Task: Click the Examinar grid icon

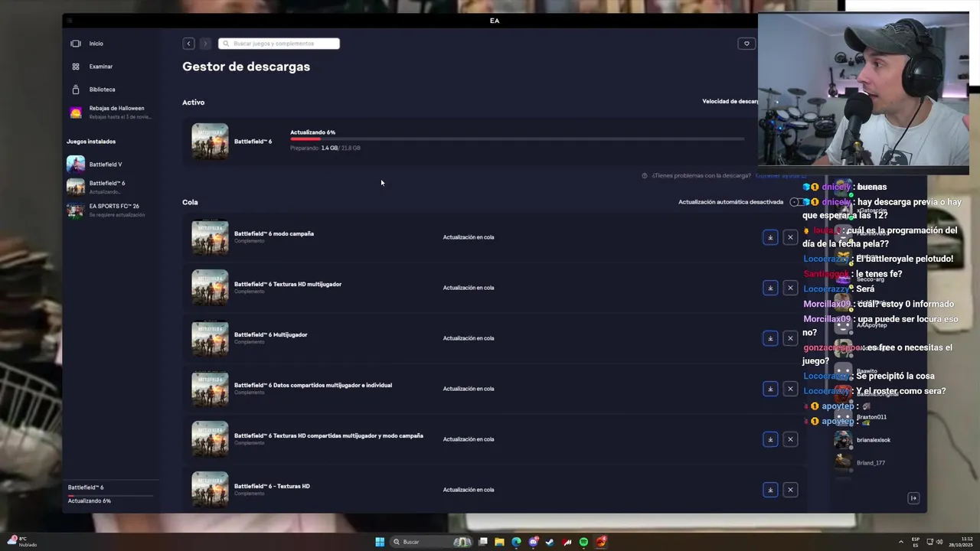Action: point(76,67)
